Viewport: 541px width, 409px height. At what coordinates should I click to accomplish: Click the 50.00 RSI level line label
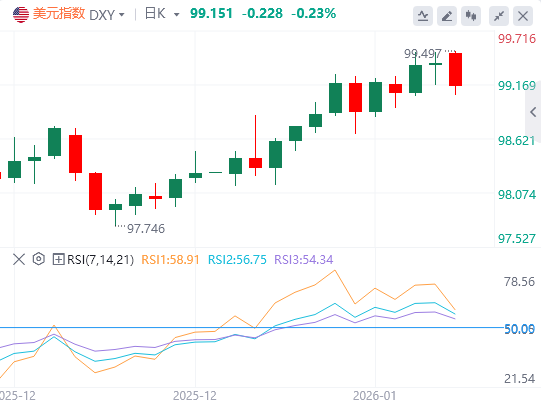pos(519,329)
